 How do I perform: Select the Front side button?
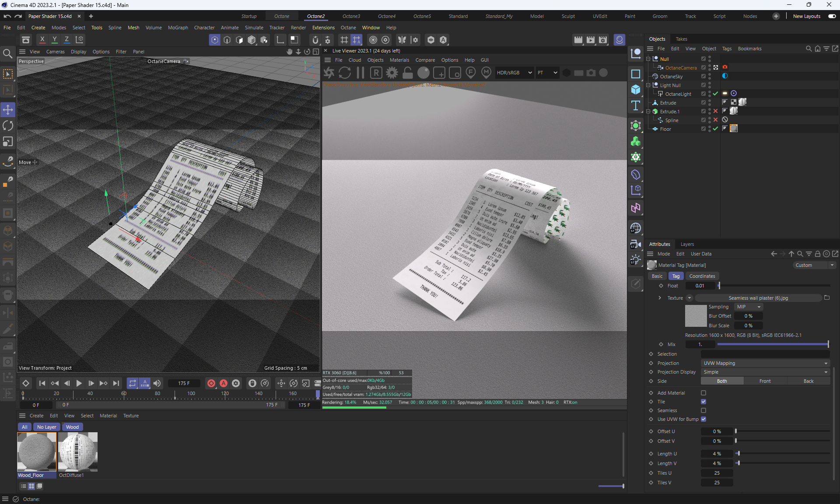tap(765, 381)
